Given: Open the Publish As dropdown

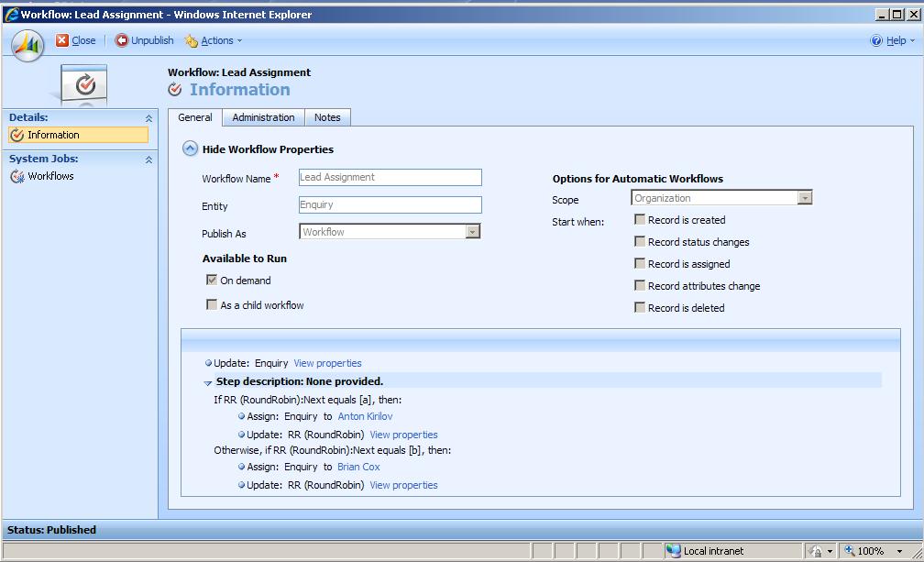Looking at the screenshot, I should coord(472,232).
